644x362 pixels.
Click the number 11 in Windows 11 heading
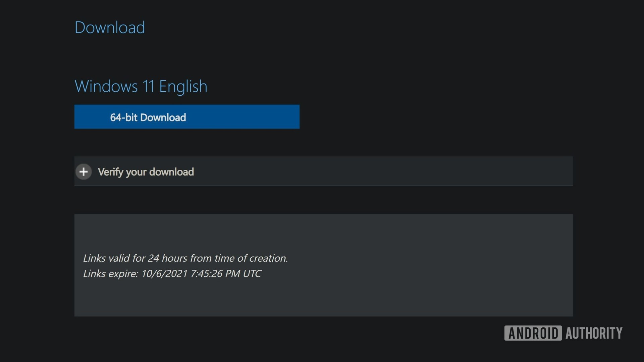(148, 86)
